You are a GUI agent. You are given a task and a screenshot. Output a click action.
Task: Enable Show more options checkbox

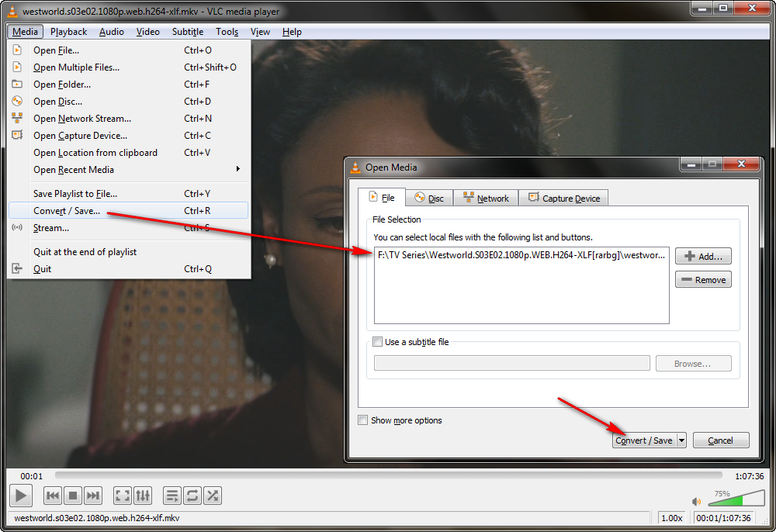coord(362,420)
